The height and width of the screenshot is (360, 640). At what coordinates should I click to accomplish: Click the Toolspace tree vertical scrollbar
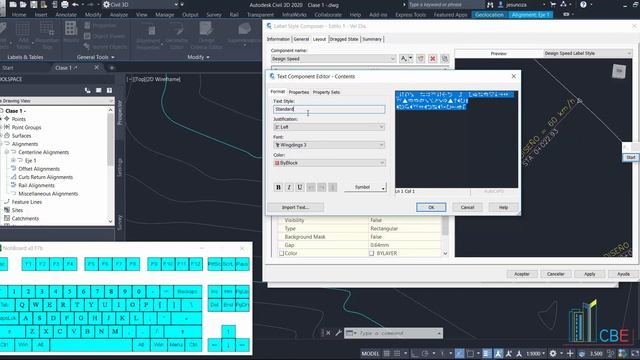(x=110, y=166)
